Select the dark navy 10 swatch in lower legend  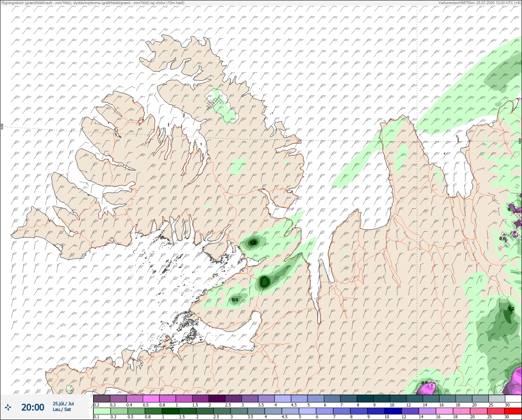point(392,411)
